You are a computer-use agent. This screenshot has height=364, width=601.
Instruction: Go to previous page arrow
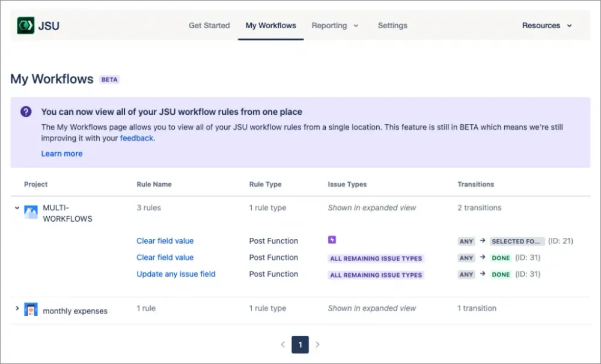(x=283, y=344)
